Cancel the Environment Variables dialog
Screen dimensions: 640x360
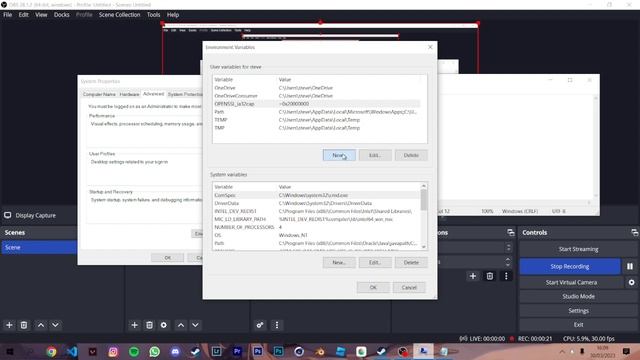click(409, 287)
